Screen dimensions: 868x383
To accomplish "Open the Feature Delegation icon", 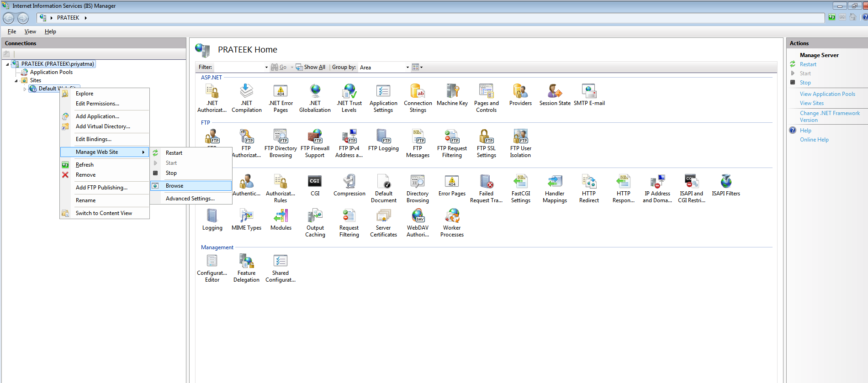I will point(247,268).
